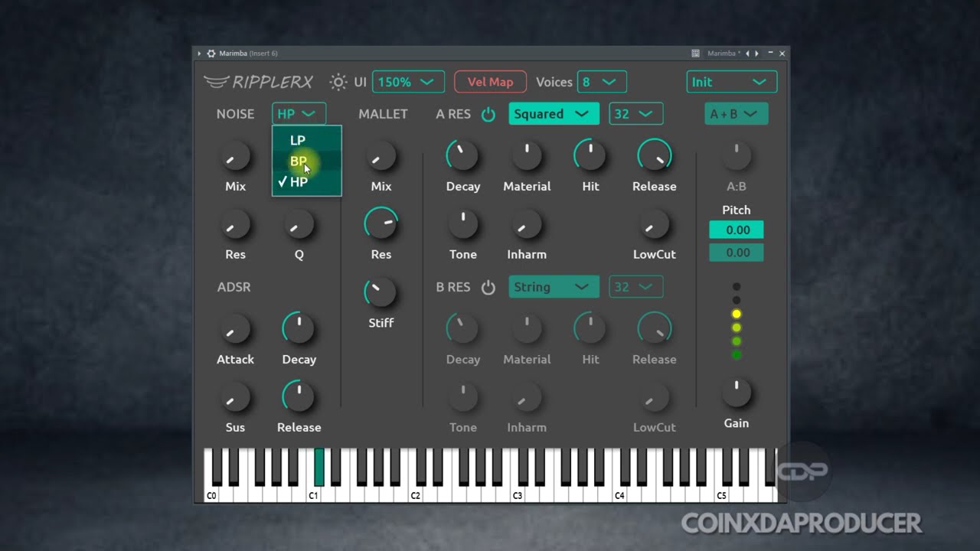The image size is (980, 551).
Task: Click the ADSR Sus knob
Action: [235, 397]
